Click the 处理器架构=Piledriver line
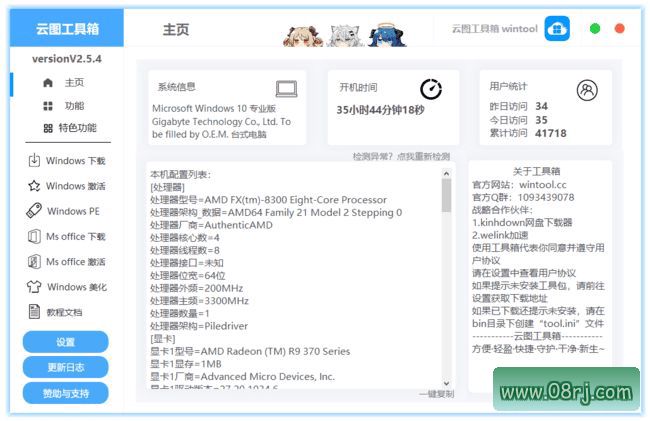Viewport: 650px width, 421px height. 199,326
